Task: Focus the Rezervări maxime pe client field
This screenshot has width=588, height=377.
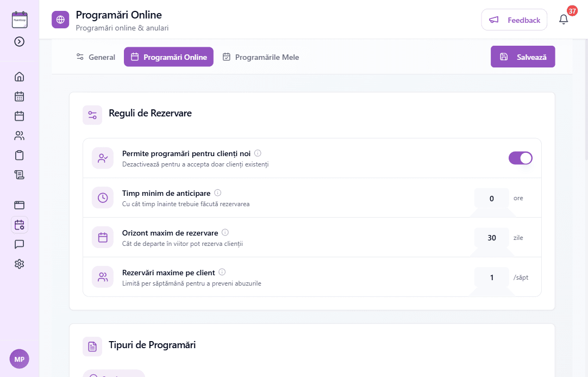Action: click(492, 277)
